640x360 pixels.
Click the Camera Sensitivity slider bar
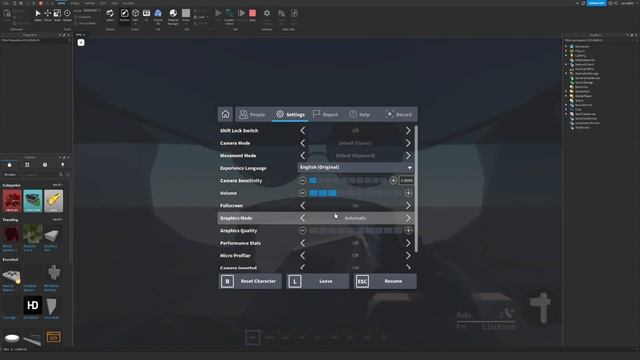348,180
